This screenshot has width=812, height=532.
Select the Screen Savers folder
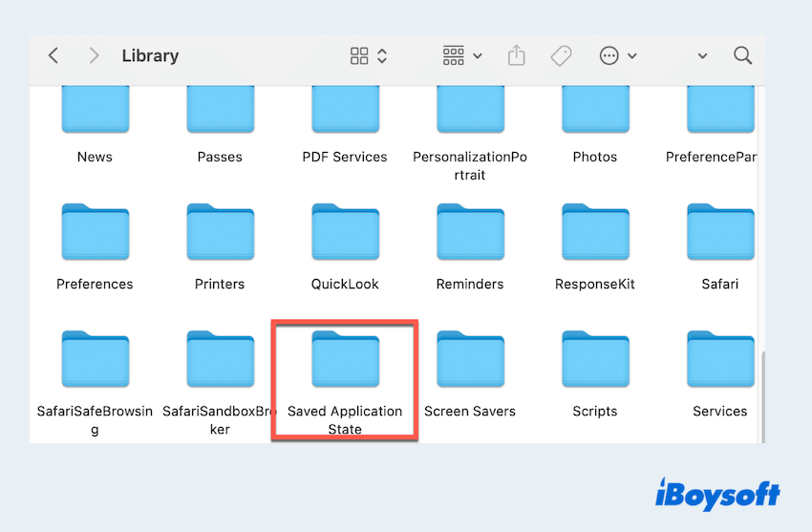coord(470,360)
